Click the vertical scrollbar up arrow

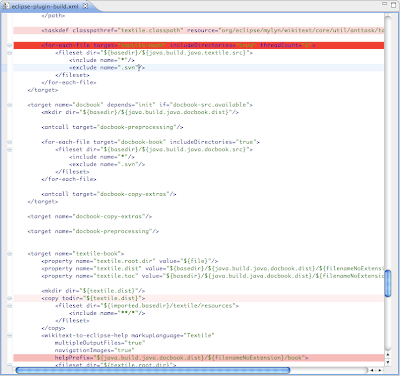[388, 355]
